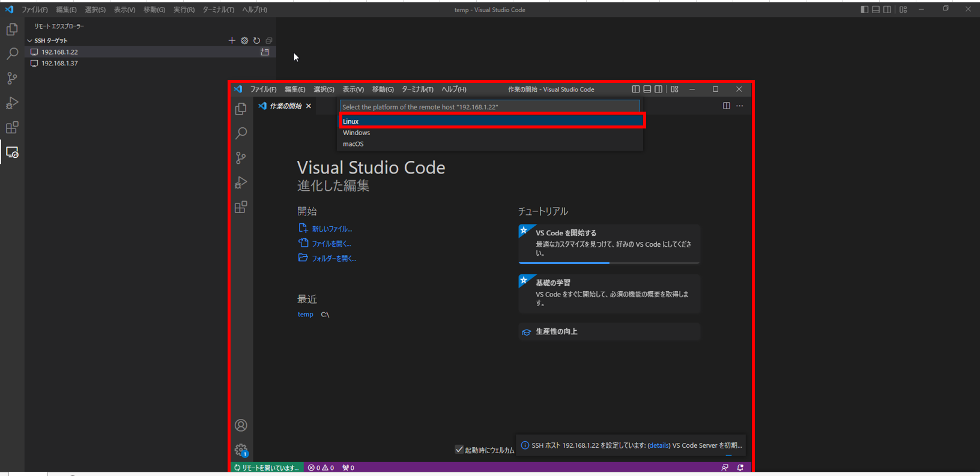This screenshot has height=476, width=980.
Task: Open Explorer in the front window activity bar
Action: pyautogui.click(x=241, y=109)
